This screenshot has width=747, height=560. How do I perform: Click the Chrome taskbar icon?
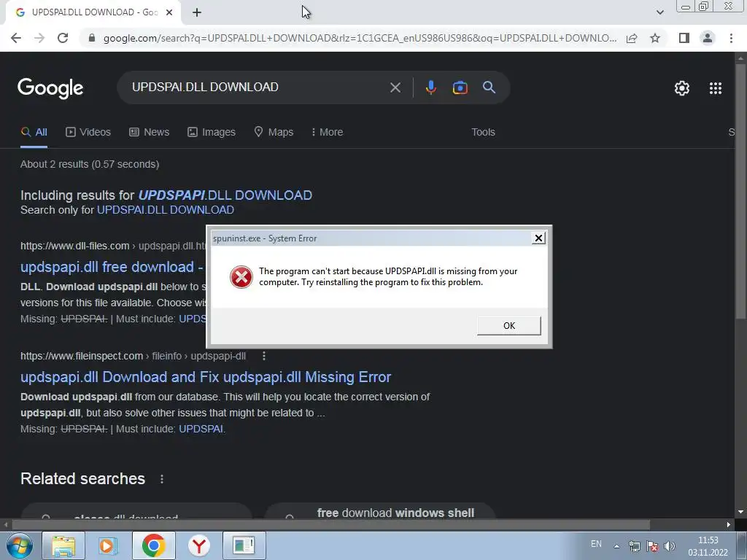point(153,545)
